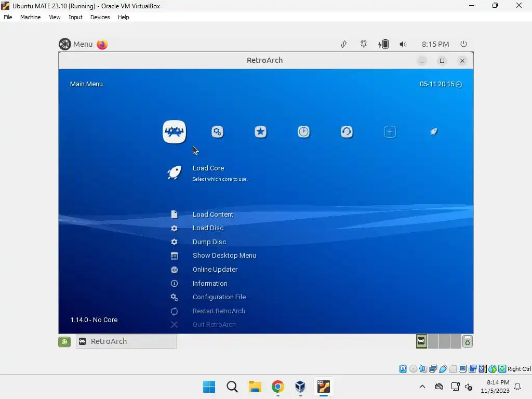Image resolution: width=532 pixels, height=399 pixels.
Task: Open VirtualBox Devices menu
Action: pos(100,17)
